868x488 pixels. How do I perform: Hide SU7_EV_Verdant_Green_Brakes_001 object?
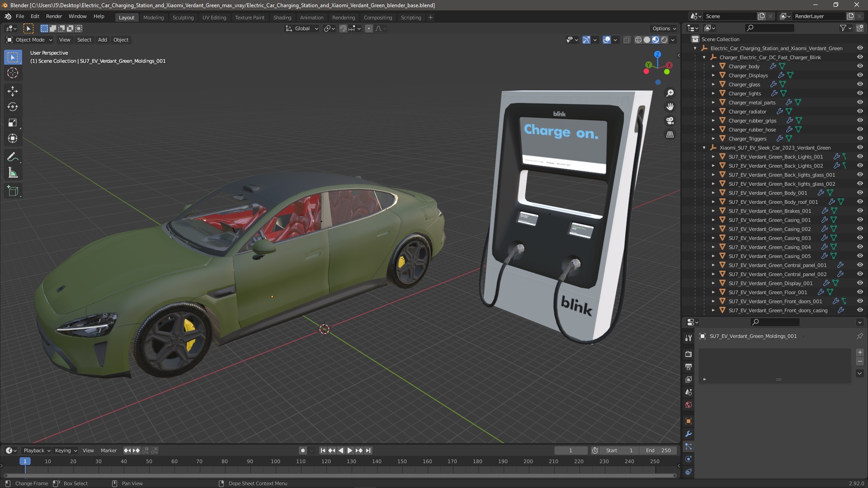[x=860, y=211]
